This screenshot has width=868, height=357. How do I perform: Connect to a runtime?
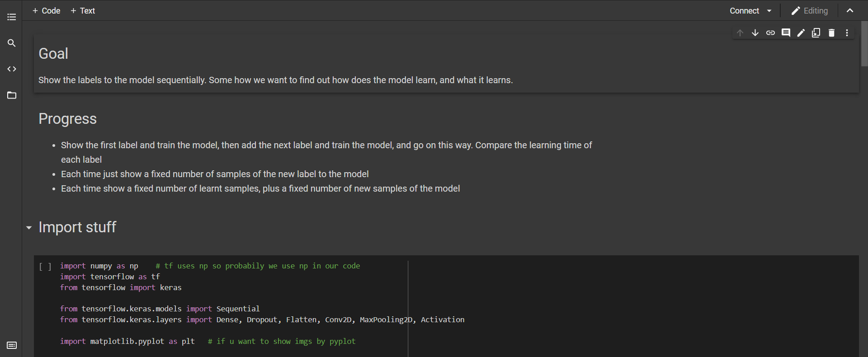pyautogui.click(x=744, y=11)
